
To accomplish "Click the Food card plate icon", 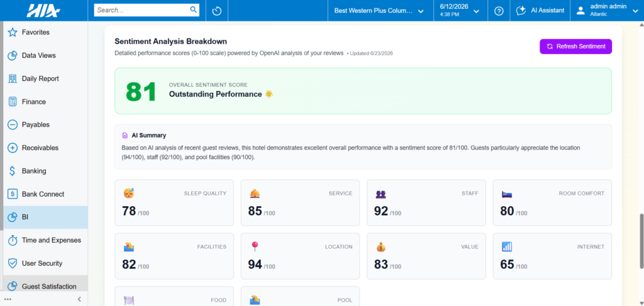I will 129,300.
